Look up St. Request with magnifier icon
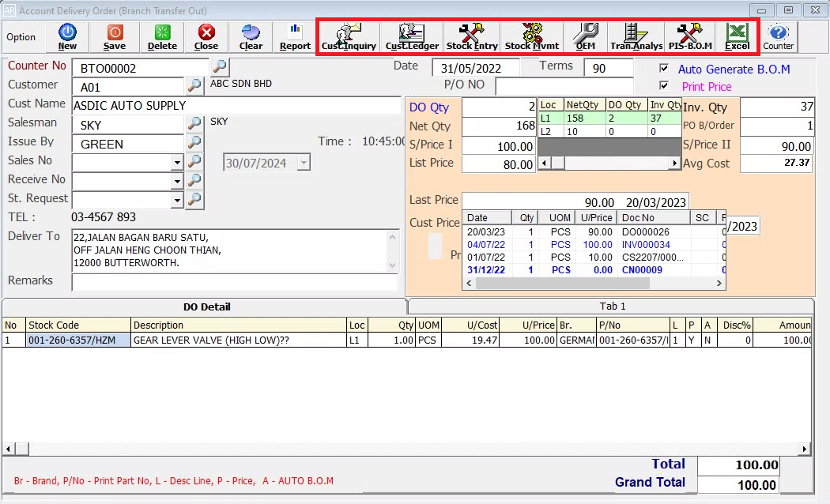Viewport: 830px width, 504px height. (x=194, y=199)
